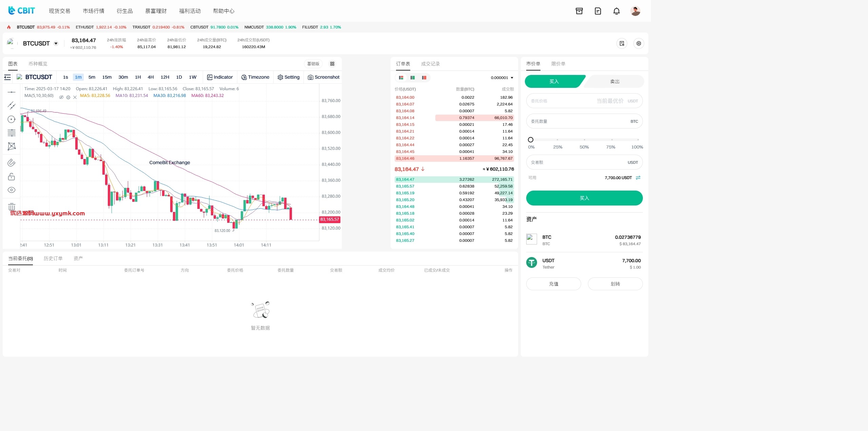Screen dimensions: 868x431
Task: Click the 充值 deposit button
Action: 553,284
